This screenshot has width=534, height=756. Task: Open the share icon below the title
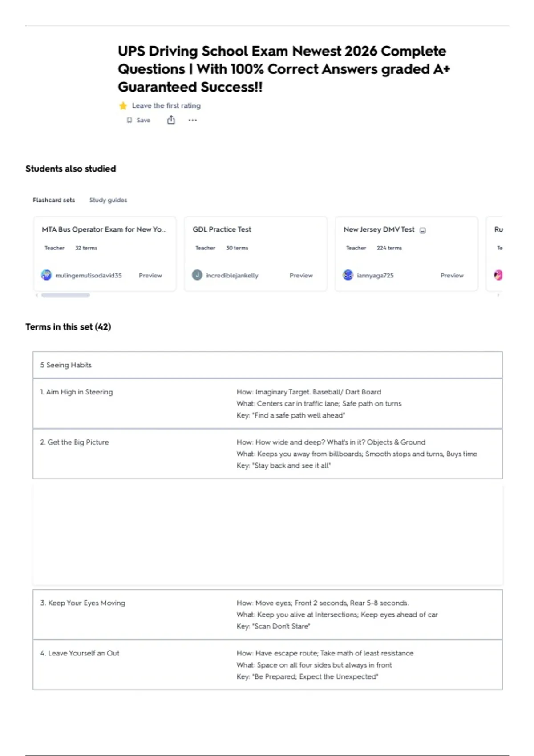pyautogui.click(x=171, y=120)
